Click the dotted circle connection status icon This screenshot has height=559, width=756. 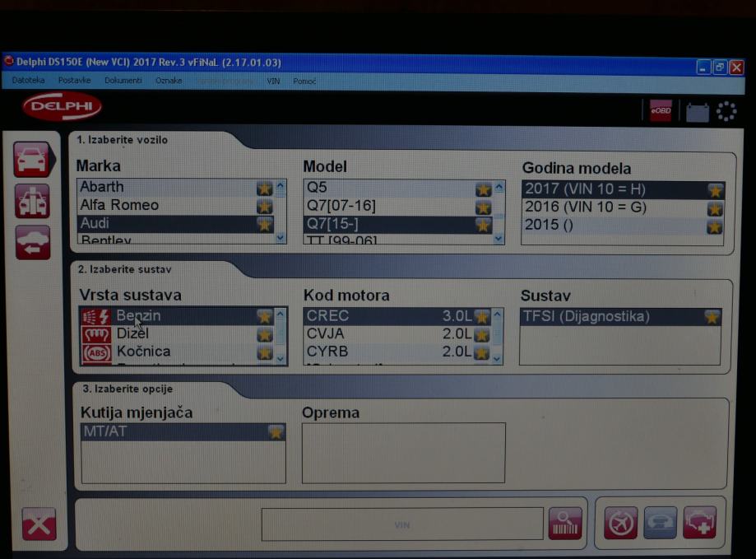coord(726,111)
